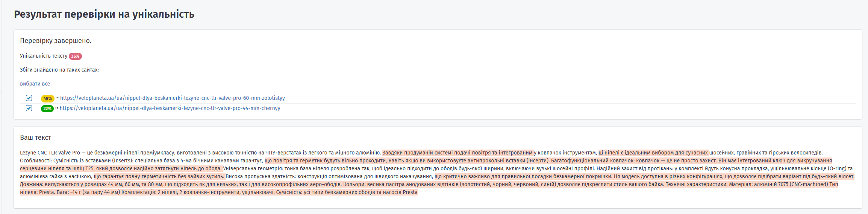Uncheck the 44-mm-chernyy site checkbox
868x214 pixels.
click(x=29, y=108)
